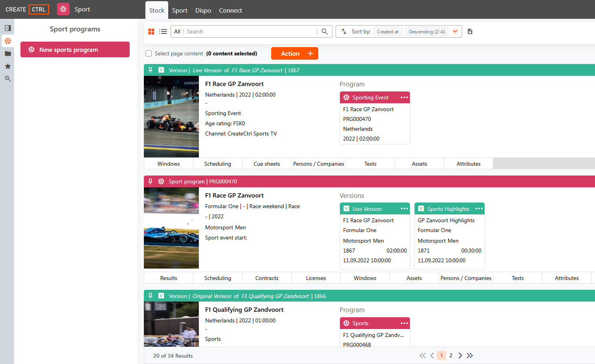Open Sporting Event card options menu
Image resolution: width=595 pixels, height=364 pixels.
pos(404,97)
